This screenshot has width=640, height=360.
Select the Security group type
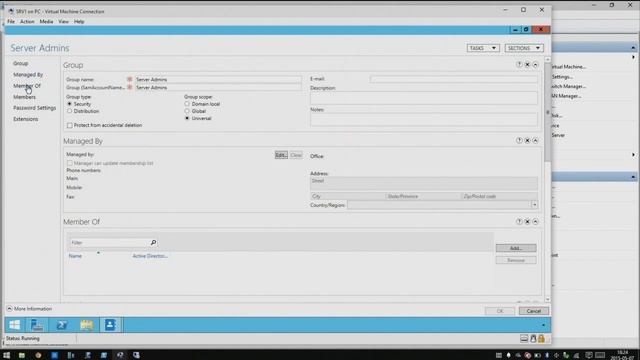click(x=69, y=104)
